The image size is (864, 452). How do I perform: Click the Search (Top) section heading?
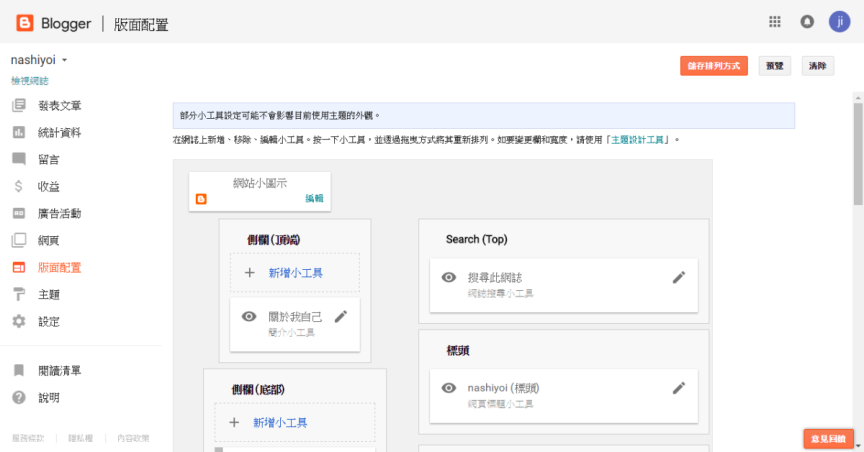pos(477,239)
